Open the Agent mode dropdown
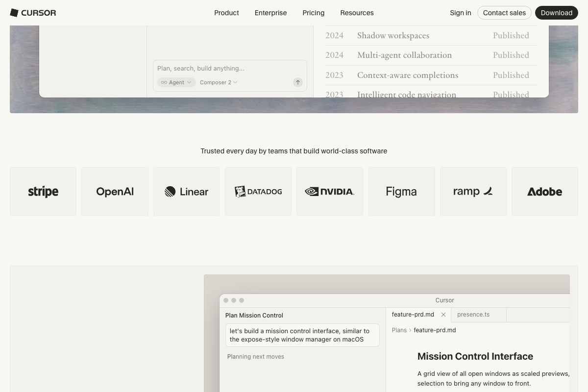 pyautogui.click(x=176, y=82)
